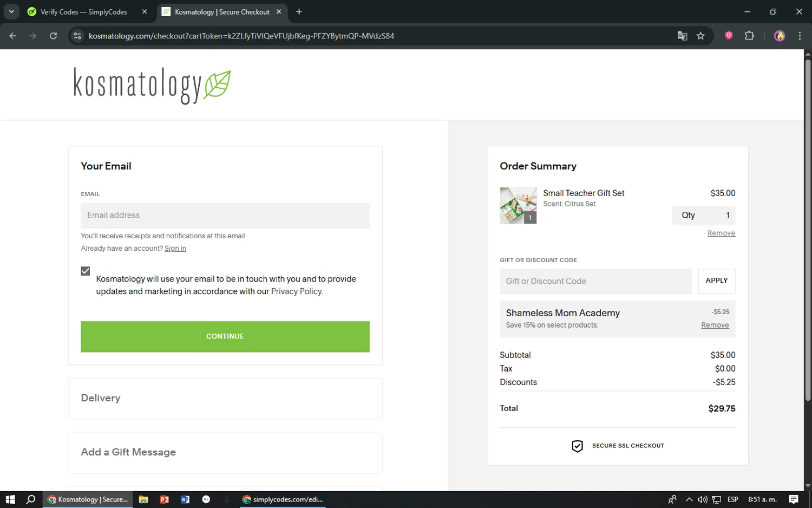This screenshot has width=812, height=508.
Task: Switch to the Verify Codes — SimplyCodes tab
Action: pyautogui.click(x=84, y=12)
